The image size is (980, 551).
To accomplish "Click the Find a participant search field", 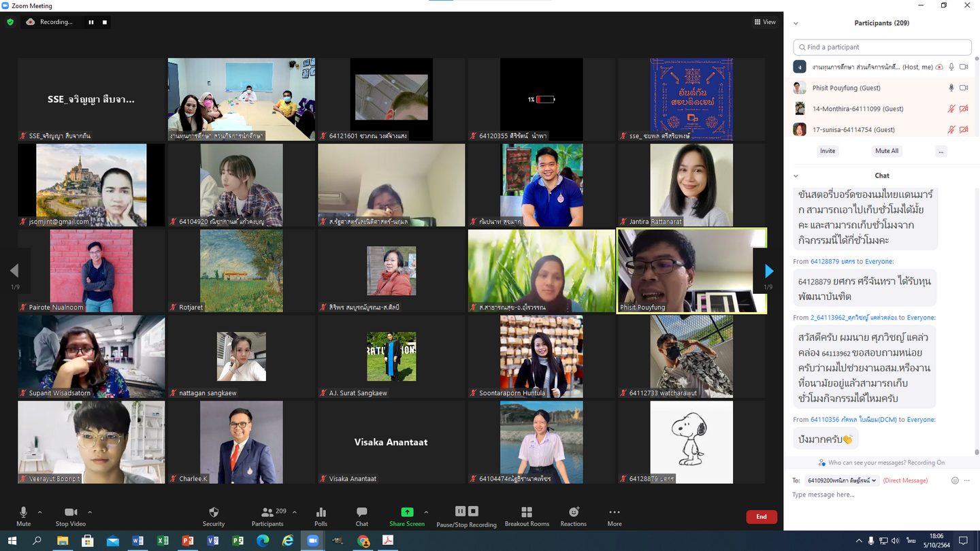I will (x=882, y=47).
